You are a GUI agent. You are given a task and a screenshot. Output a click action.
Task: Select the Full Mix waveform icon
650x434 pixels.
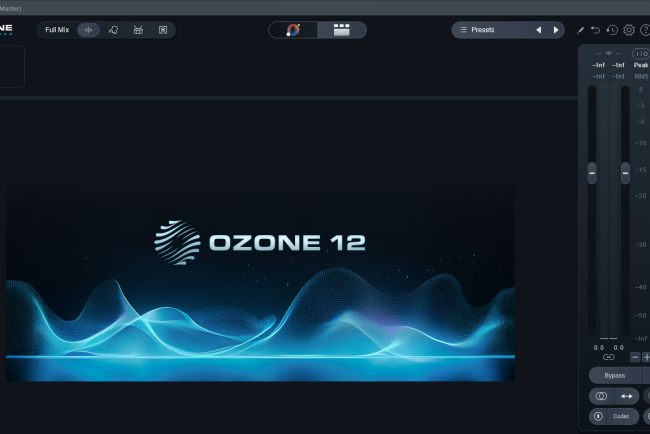(88, 30)
